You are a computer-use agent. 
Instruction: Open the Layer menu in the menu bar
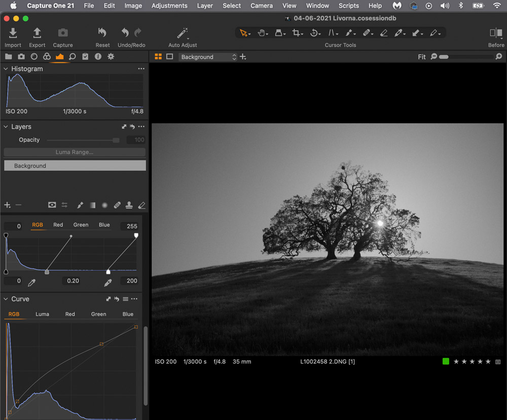coord(205,6)
